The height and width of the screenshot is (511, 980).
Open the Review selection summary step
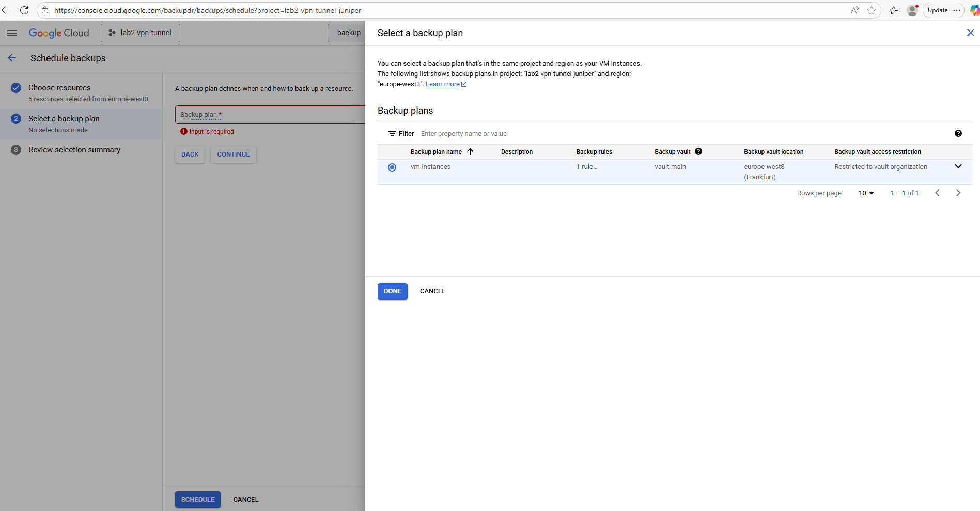(74, 150)
